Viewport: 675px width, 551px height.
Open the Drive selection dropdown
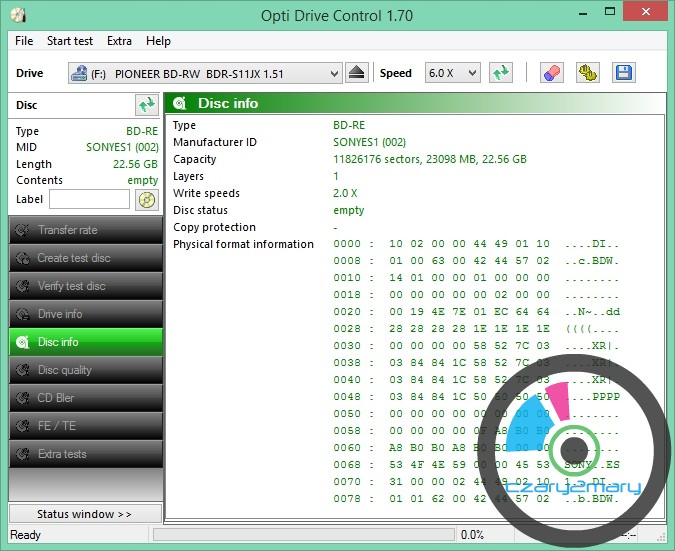click(205, 73)
